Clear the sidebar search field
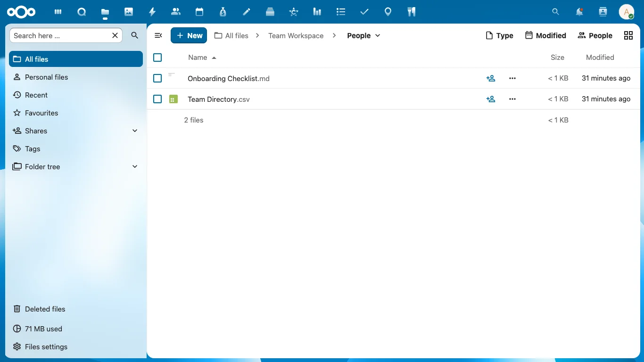The image size is (644, 362). click(x=115, y=35)
